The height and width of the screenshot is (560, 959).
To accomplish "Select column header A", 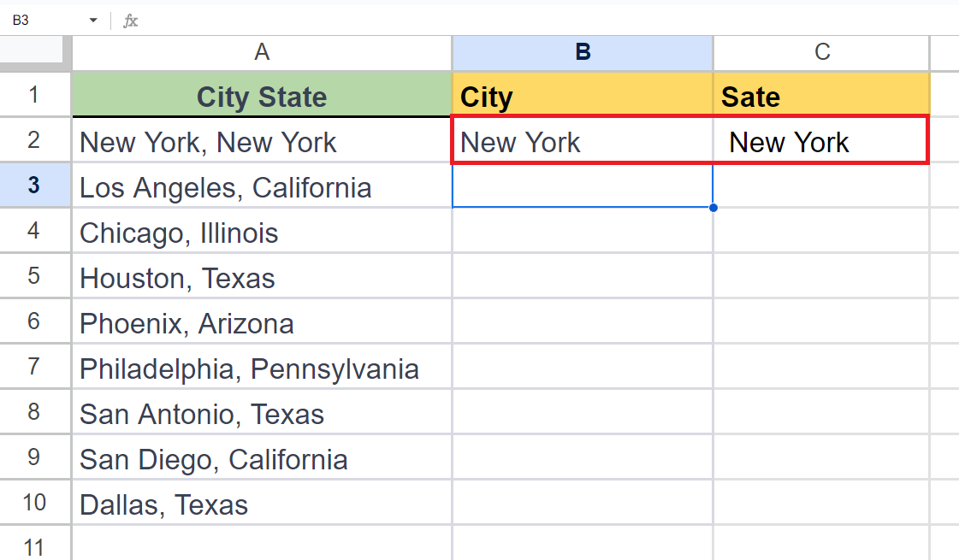I will pos(261,52).
